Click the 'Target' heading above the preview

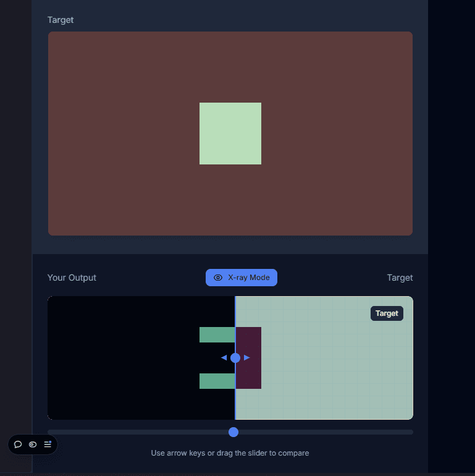pos(61,20)
